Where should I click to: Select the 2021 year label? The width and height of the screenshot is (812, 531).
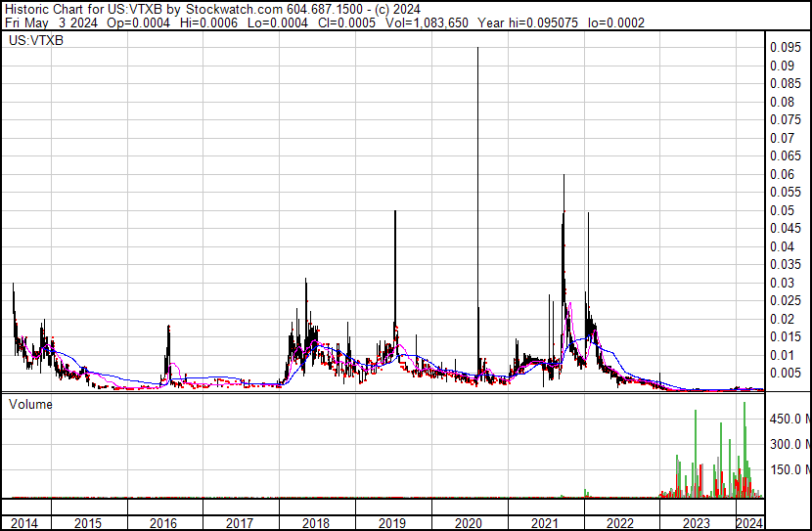tap(544, 523)
